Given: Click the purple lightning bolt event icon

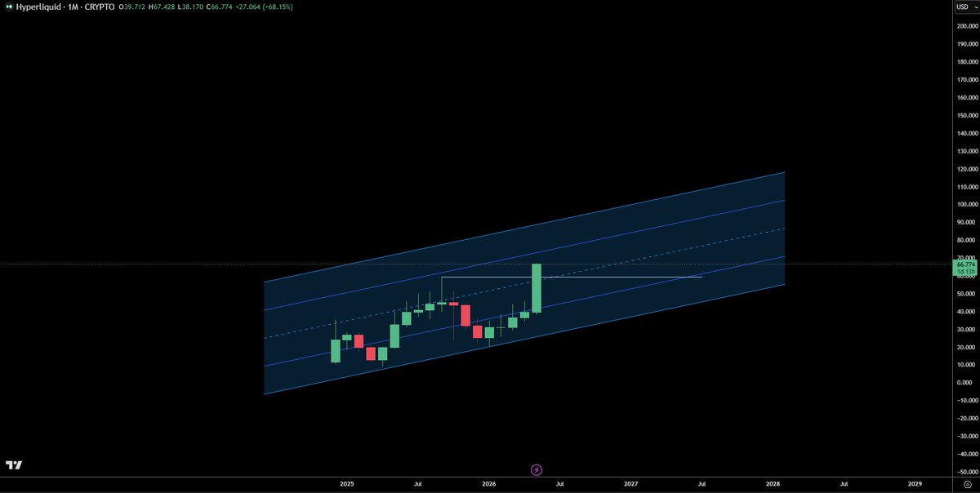Looking at the screenshot, I should 537,469.
